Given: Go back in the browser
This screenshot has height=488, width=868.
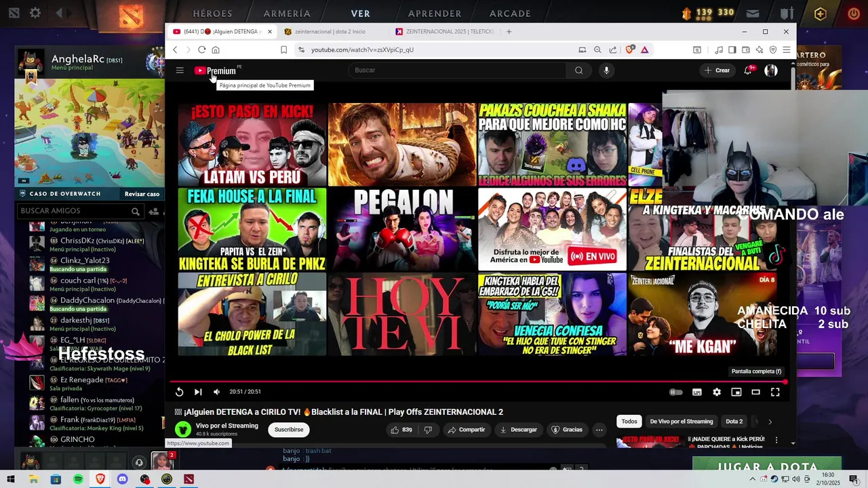Looking at the screenshot, I should (175, 49).
